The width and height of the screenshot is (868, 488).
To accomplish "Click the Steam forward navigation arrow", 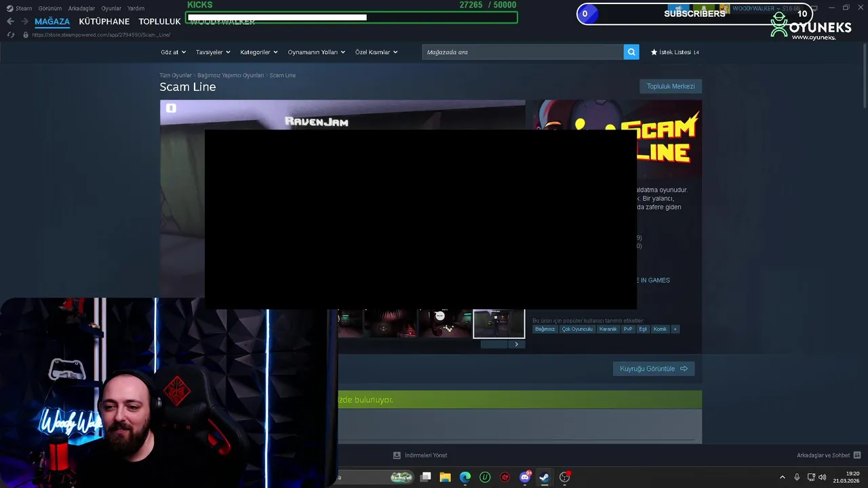I will [x=24, y=21].
